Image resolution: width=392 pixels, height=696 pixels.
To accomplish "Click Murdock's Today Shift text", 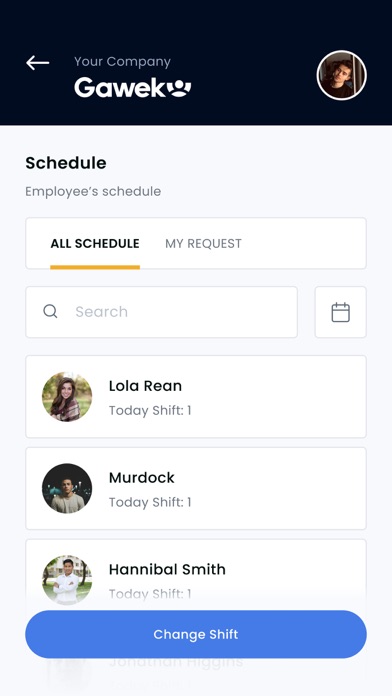I will point(150,502).
